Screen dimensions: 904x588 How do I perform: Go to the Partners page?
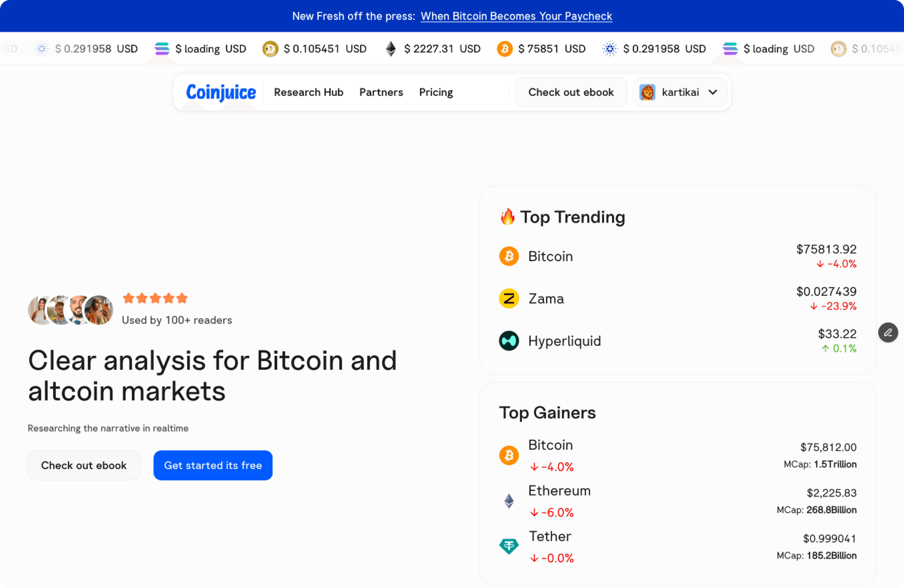[381, 92]
